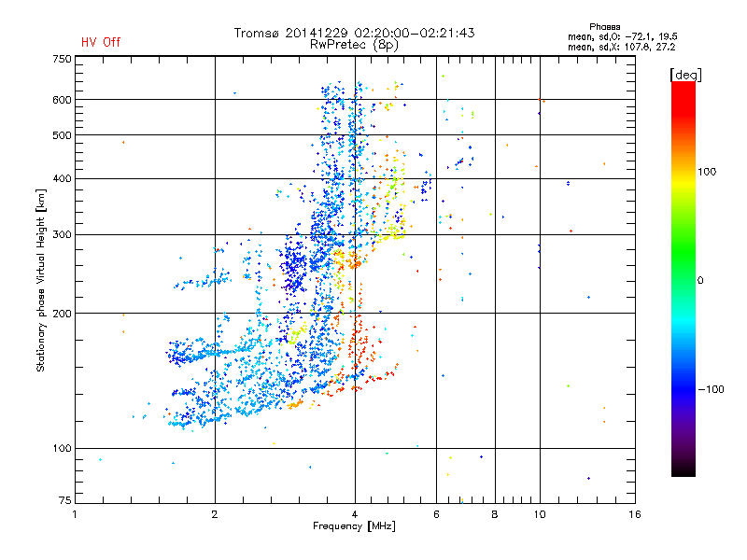
Task: Click the y-axis tick label '200'
Action: (62, 314)
